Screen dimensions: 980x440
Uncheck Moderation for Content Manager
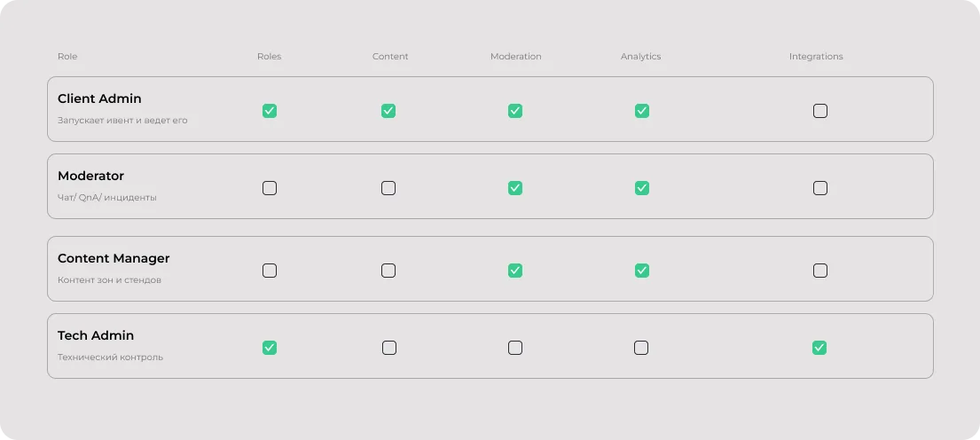[x=515, y=271]
